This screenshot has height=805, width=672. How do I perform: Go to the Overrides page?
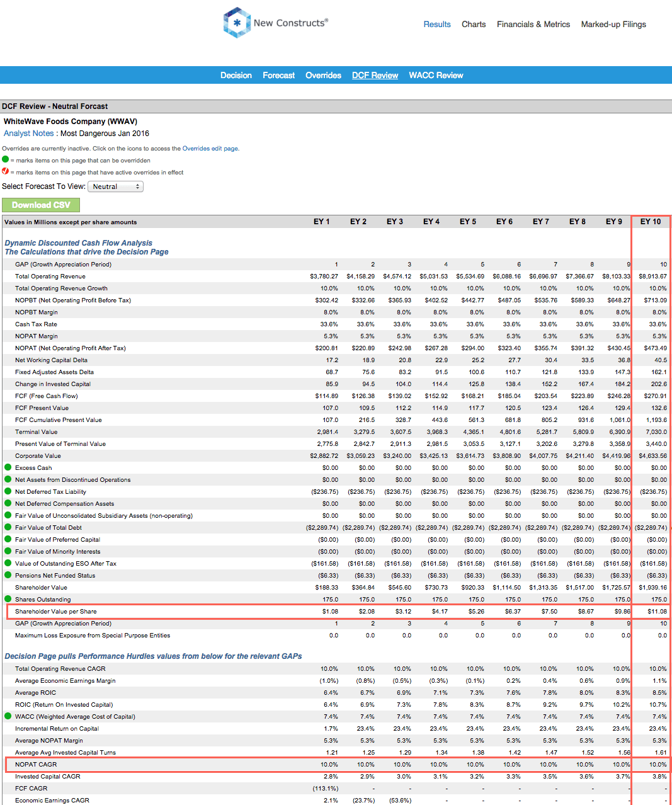click(x=323, y=75)
